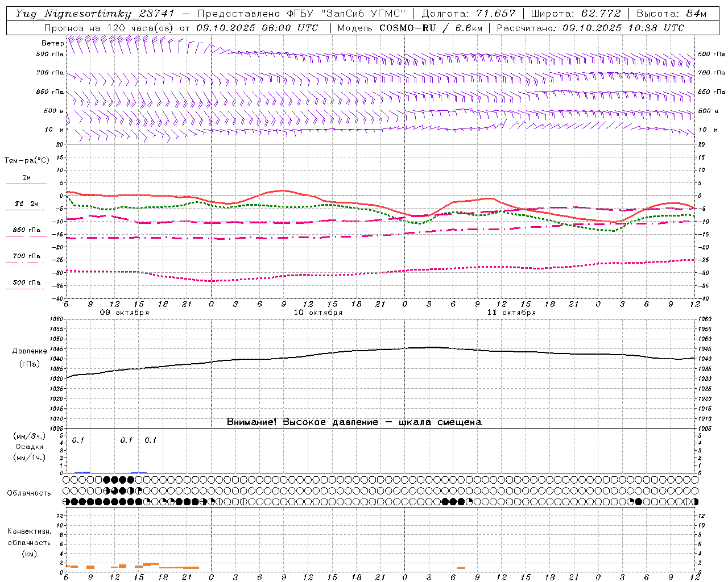Image resolution: width=728 pixels, height=582 pixels.
Task: Click the station title Yug_Nignesortimky_23741
Action: click(95, 14)
